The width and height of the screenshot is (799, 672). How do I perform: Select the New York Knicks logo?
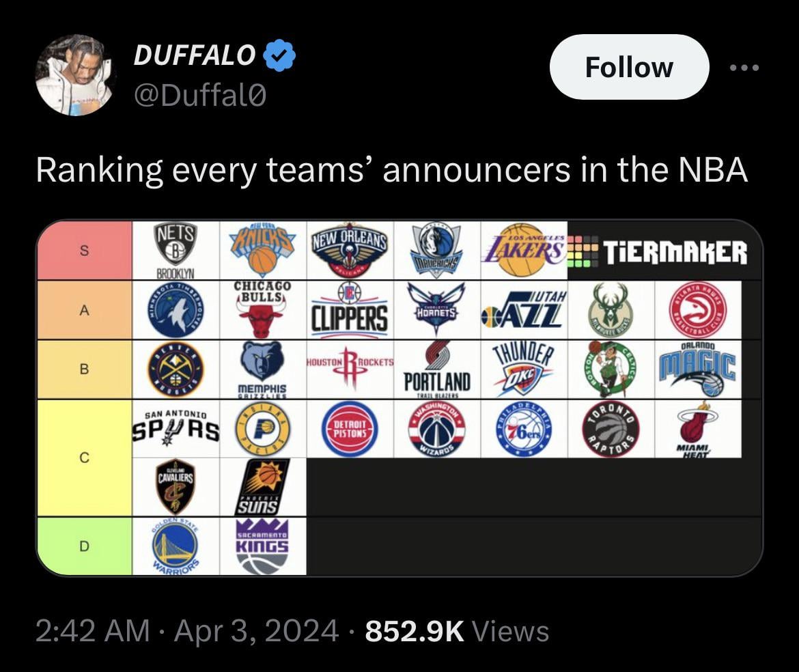click(263, 249)
